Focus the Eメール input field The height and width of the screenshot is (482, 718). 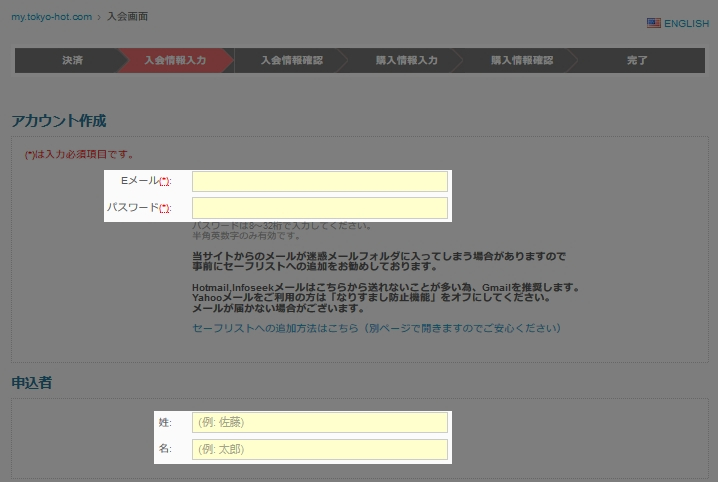(x=319, y=181)
